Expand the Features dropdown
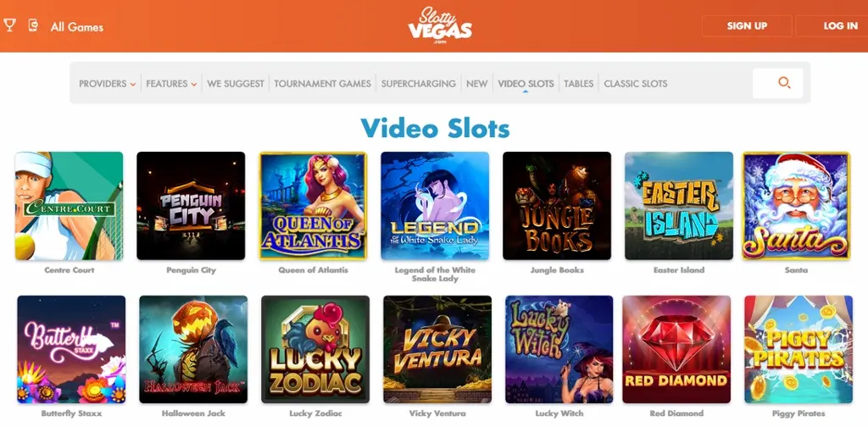Screen dimensions: 868x427 171,84
